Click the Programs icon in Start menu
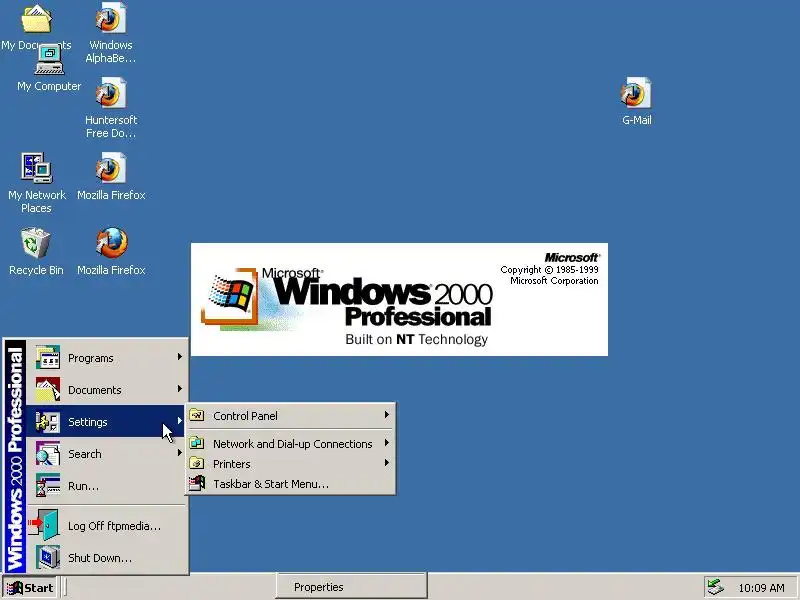 (x=47, y=357)
